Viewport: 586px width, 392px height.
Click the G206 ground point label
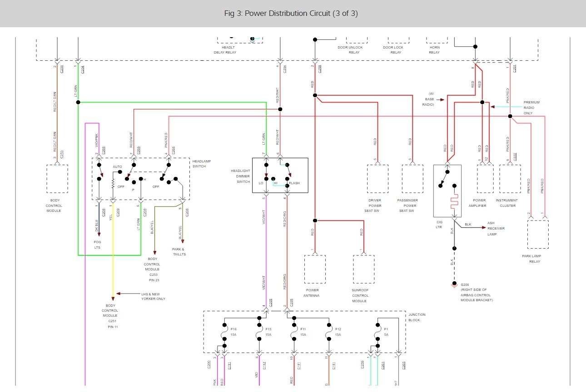click(466, 284)
